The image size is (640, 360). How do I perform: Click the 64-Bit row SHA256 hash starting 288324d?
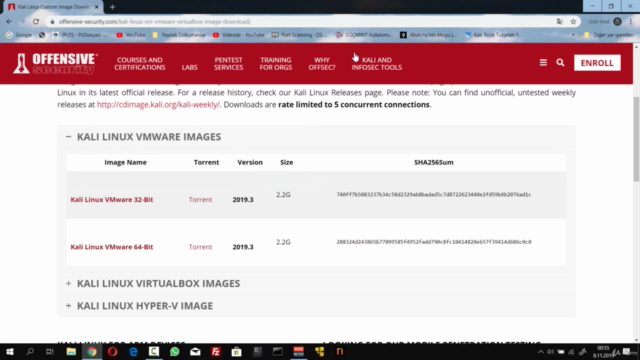(433, 242)
